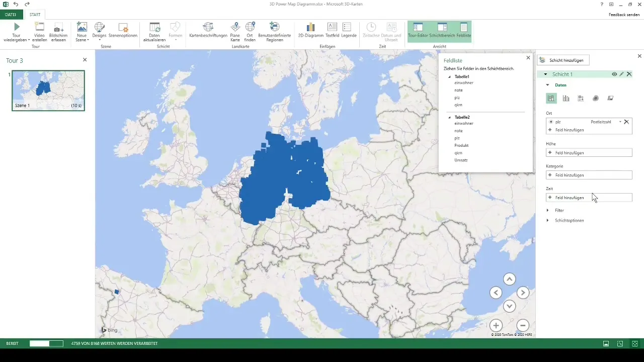Zoom out on the map
Image resolution: width=644 pixels, height=362 pixels.
point(523,325)
